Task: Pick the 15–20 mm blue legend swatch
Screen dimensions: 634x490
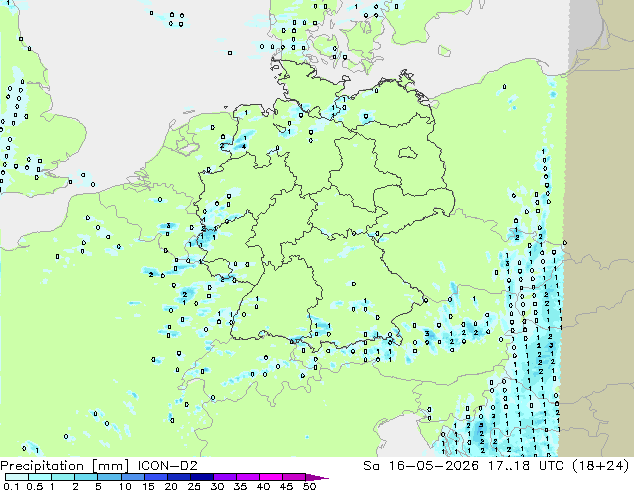Action: pos(155,477)
